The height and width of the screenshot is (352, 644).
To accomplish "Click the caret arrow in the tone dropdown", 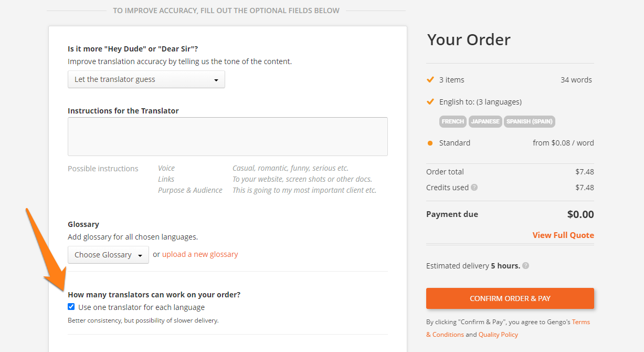I will pos(216,80).
